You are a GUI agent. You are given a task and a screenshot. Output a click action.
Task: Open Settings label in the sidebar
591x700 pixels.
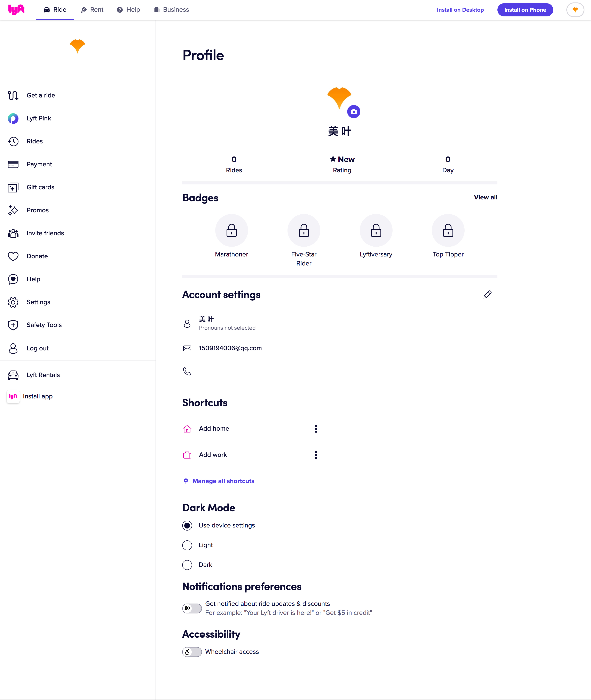(x=39, y=302)
